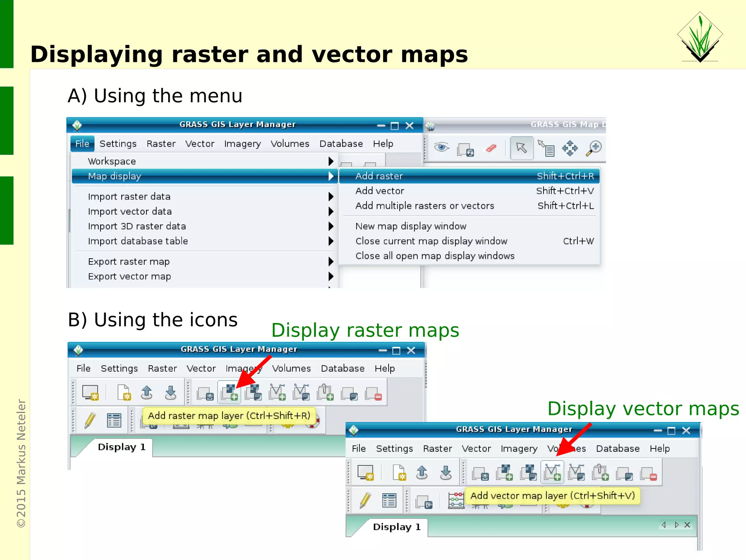This screenshot has width=746, height=560.
Task: Click pencil edit icon in bottom-right window
Action: pyautogui.click(x=365, y=500)
